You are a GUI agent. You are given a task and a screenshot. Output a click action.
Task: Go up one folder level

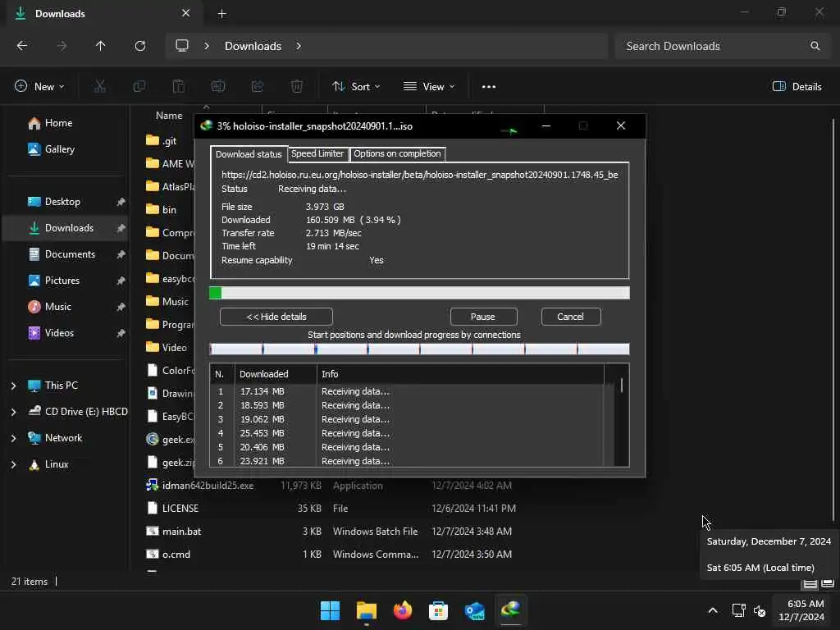(x=100, y=46)
